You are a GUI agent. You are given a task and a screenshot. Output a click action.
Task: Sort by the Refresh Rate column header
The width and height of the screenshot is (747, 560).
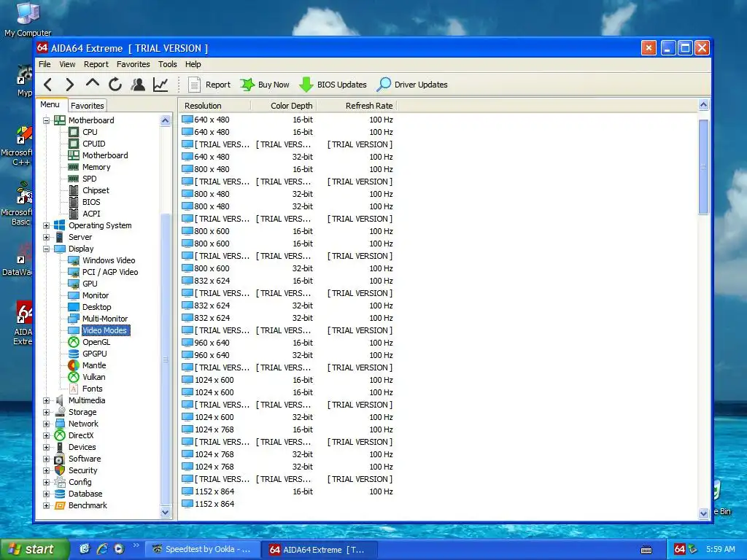click(x=356, y=106)
